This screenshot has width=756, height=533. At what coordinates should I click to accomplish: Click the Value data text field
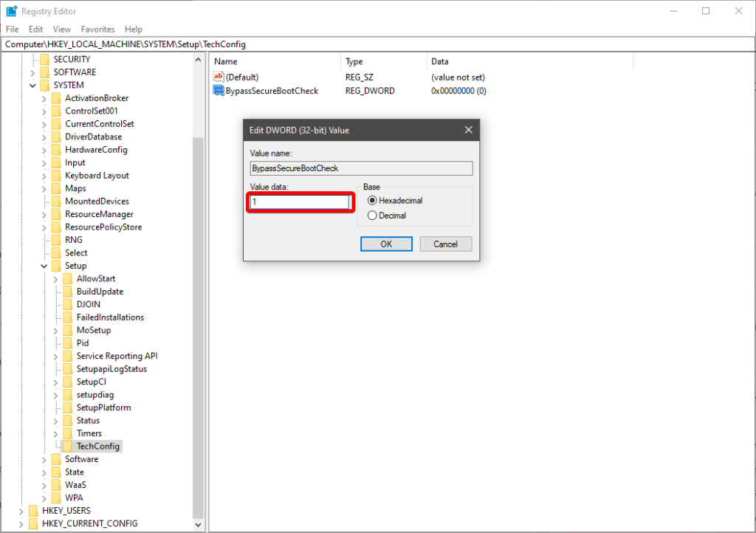[x=299, y=202]
